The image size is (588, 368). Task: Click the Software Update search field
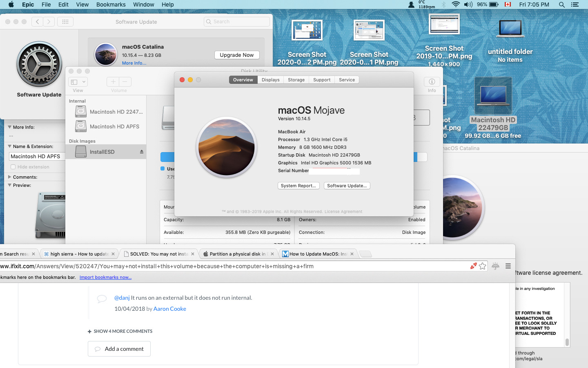coord(237,22)
